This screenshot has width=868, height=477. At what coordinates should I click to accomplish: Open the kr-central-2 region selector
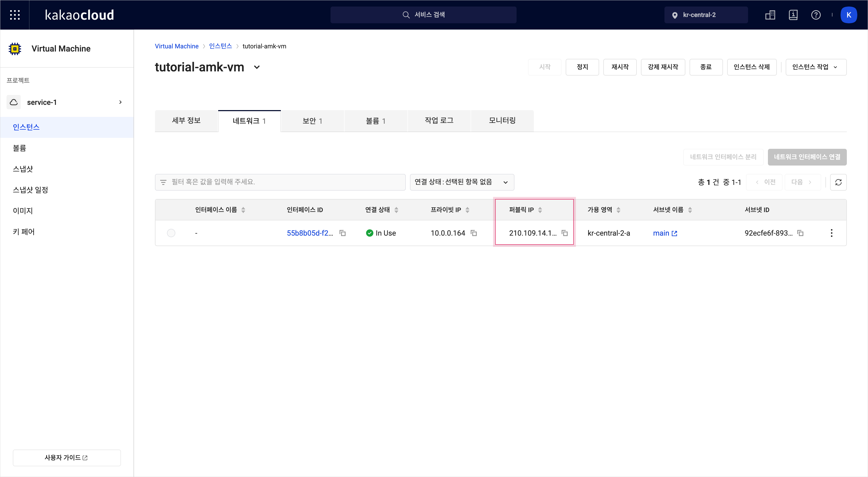[x=706, y=15]
